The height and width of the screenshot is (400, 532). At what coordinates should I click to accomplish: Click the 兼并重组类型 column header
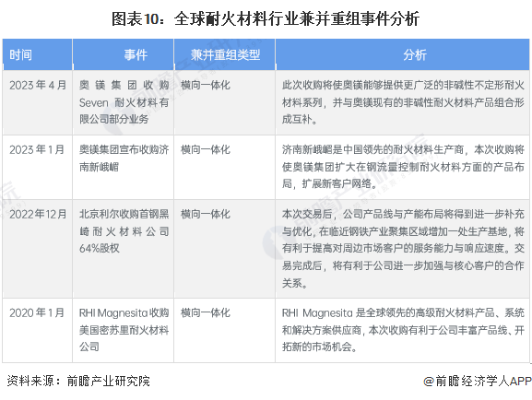(x=225, y=54)
